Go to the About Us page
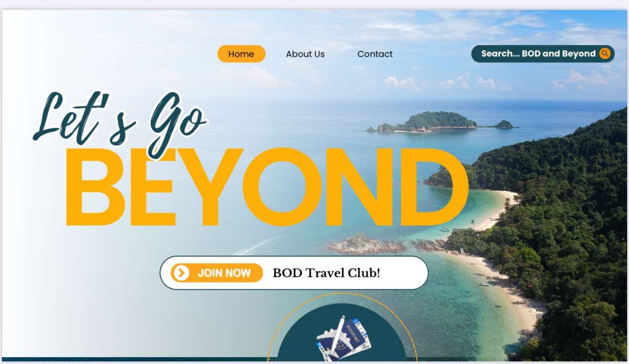 [x=305, y=54]
